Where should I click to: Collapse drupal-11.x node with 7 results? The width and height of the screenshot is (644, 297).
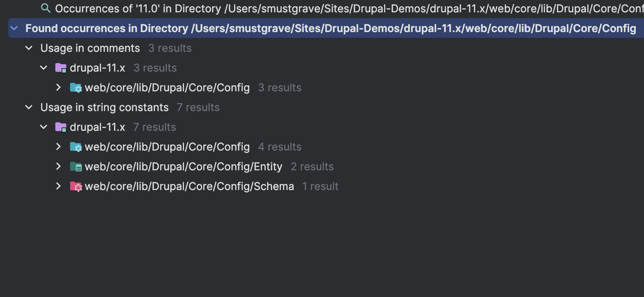pos(44,127)
